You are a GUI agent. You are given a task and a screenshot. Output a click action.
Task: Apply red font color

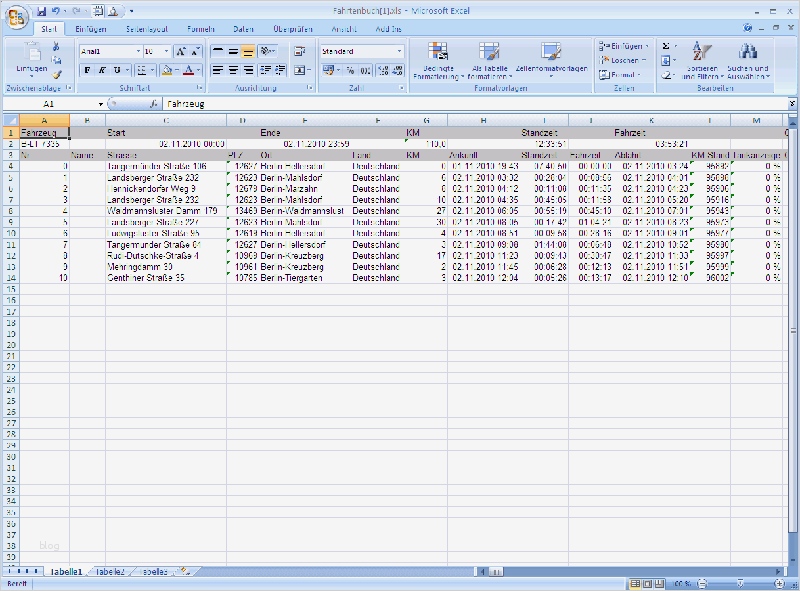189,70
